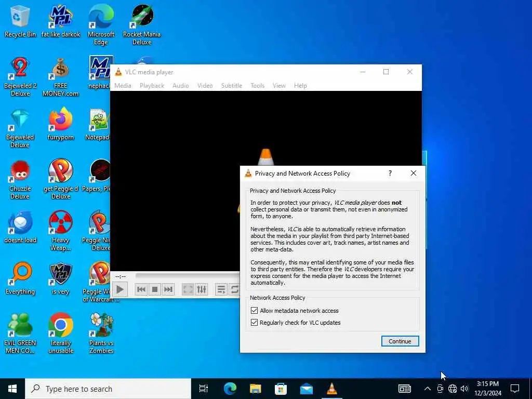This screenshot has height=399, width=532.
Task: Show hidden system tray icons
Action: coord(428,389)
